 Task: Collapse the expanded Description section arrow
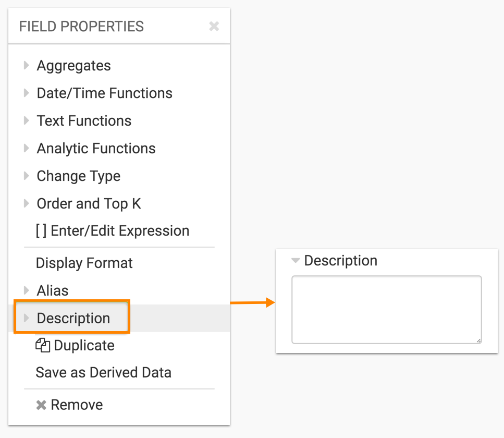click(x=296, y=261)
